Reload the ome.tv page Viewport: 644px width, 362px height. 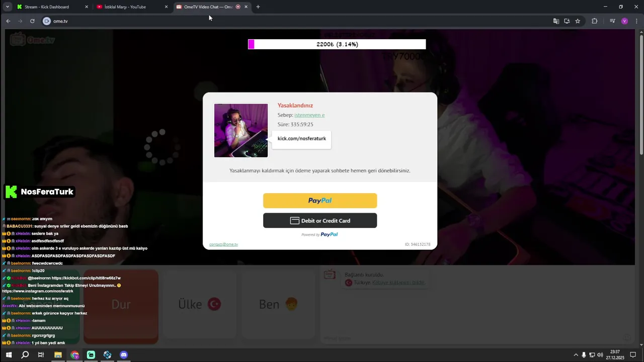point(32,21)
